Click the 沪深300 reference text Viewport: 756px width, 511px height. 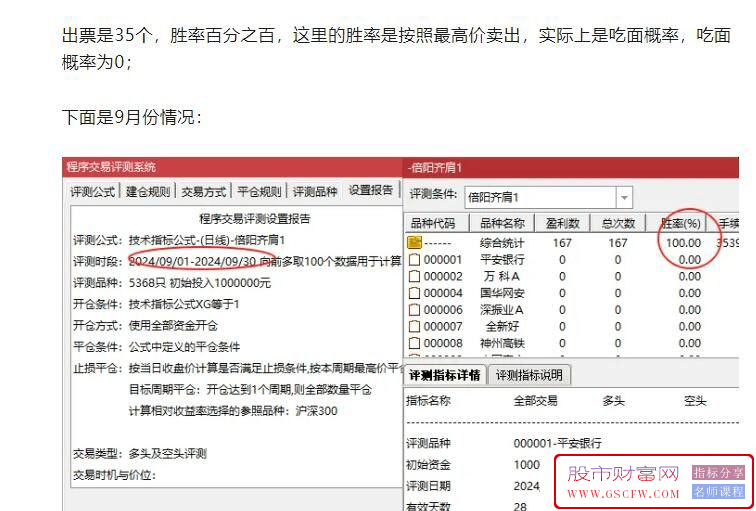[x=316, y=411]
